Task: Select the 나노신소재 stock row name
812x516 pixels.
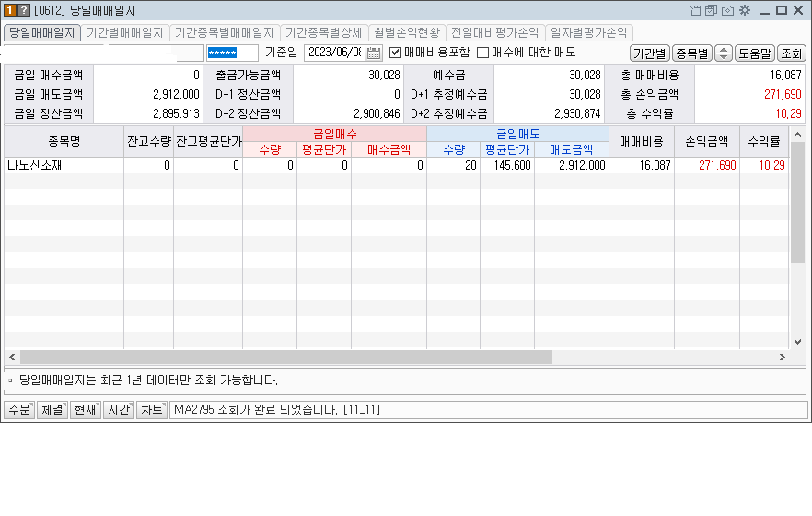Action: [35, 166]
